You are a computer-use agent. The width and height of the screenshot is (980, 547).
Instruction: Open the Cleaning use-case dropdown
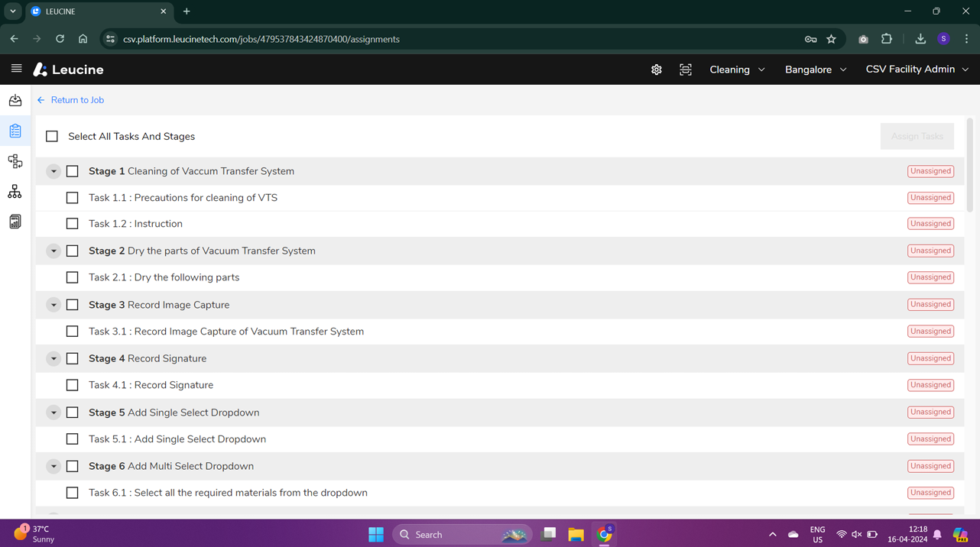(x=737, y=70)
